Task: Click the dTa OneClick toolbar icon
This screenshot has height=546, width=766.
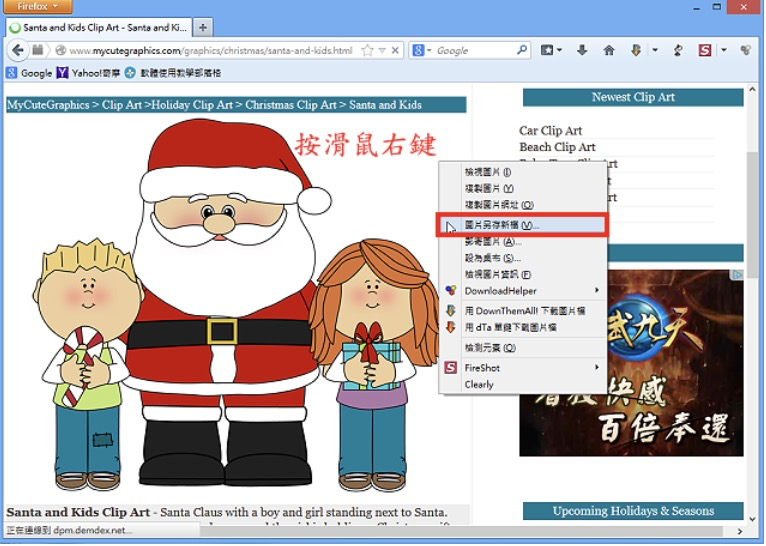Action: (678, 50)
